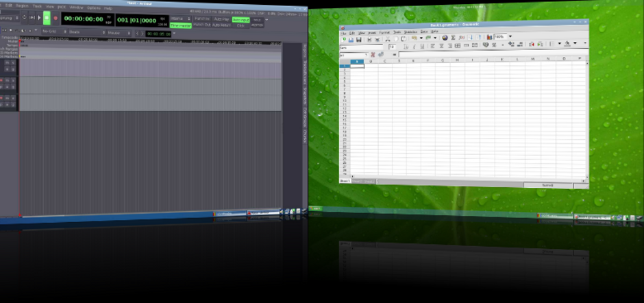Open Ardour's Options menu
This screenshot has height=303, width=644.
(94, 8)
